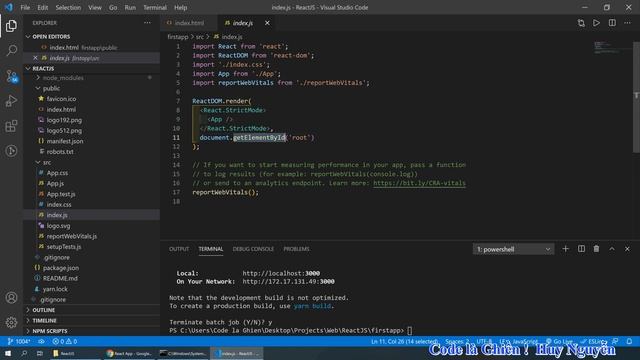Open package.json in the file tree
The width and height of the screenshot is (640, 360).
click(61, 268)
